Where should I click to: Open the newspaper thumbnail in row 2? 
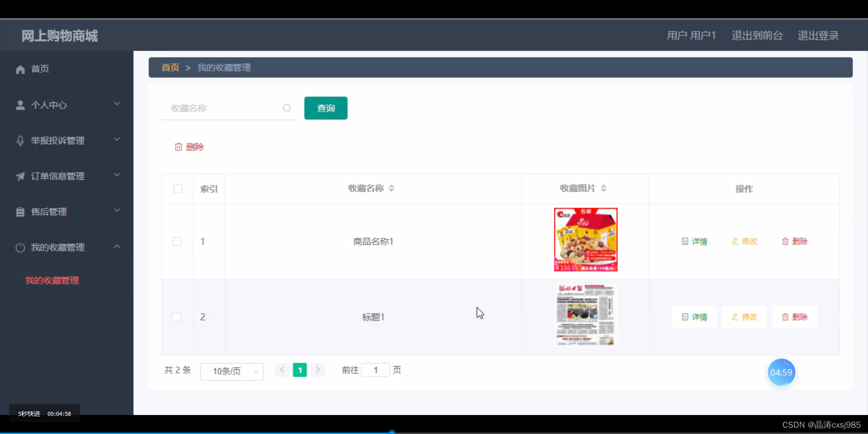tap(586, 315)
